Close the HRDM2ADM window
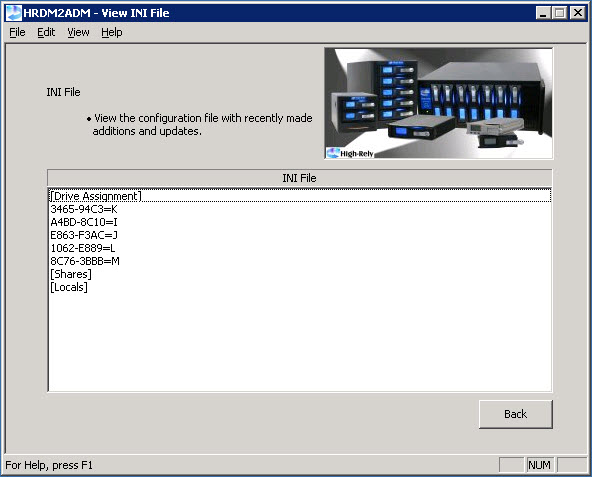 tap(578, 13)
